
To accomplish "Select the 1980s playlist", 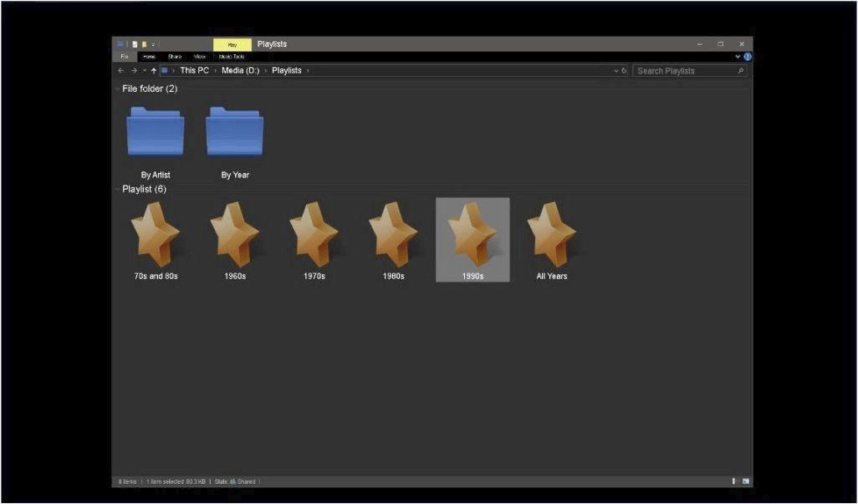I will point(393,237).
